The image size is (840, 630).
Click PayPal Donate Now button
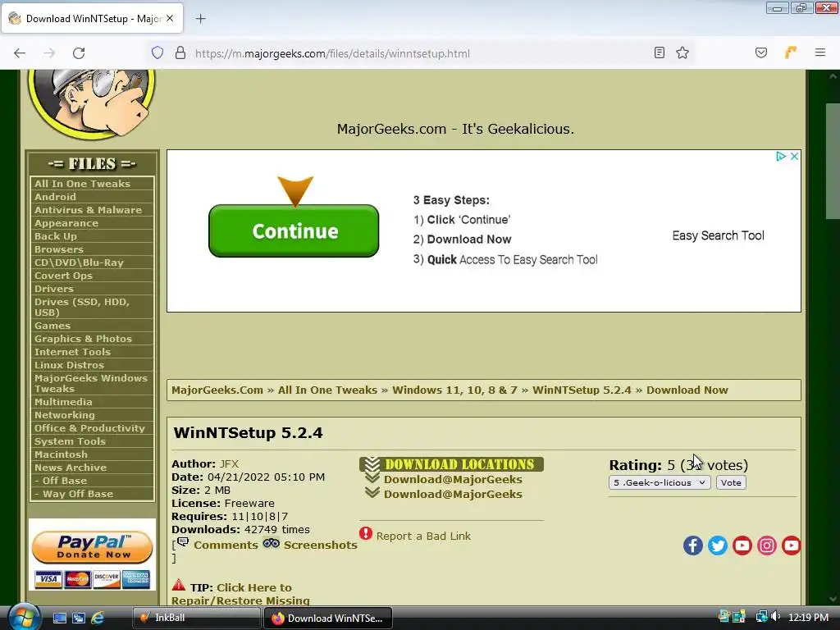tap(92, 547)
